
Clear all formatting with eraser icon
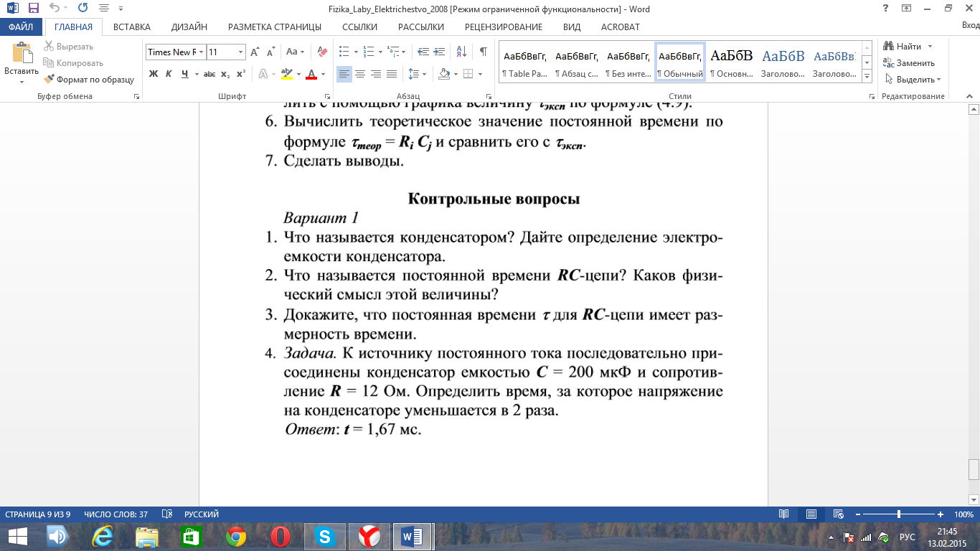(x=322, y=52)
